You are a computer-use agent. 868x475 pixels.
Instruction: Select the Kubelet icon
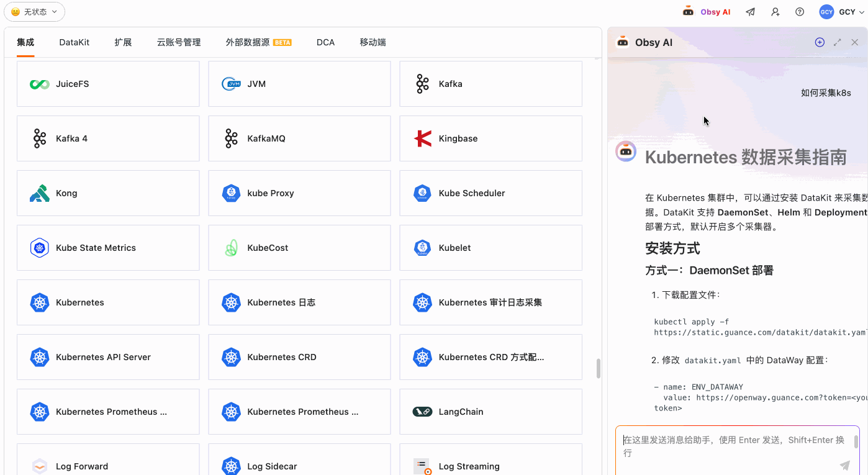(422, 248)
